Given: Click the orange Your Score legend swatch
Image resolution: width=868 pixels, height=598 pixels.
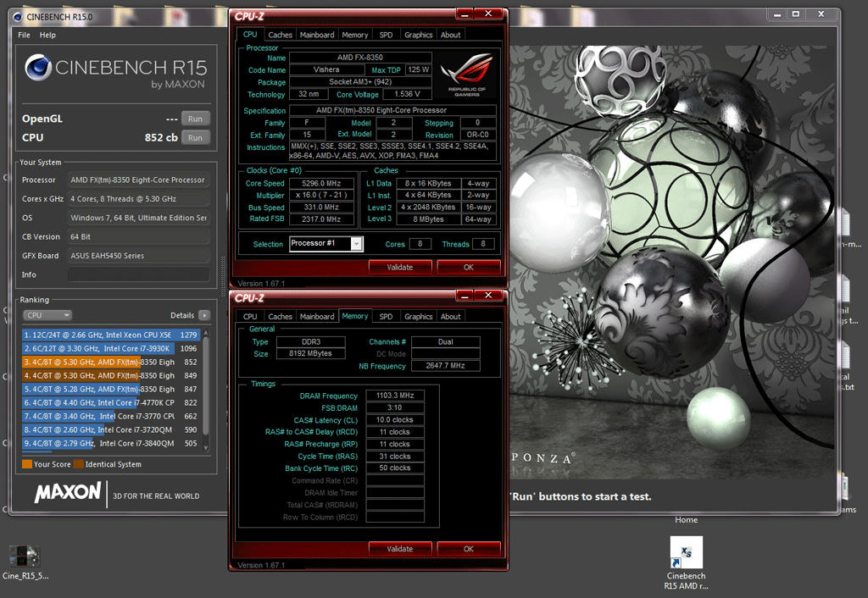Looking at the screenshot, I should click(x=27, y=464).
